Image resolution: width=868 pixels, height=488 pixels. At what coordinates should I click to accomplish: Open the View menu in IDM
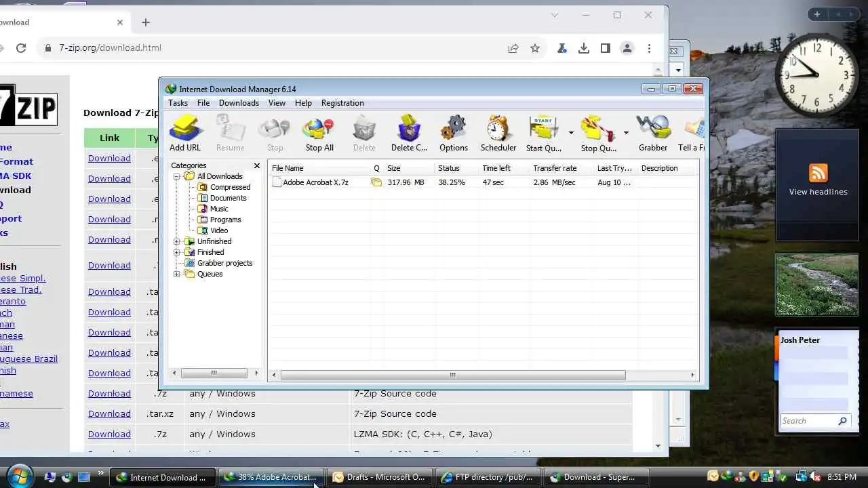point(277,103)
